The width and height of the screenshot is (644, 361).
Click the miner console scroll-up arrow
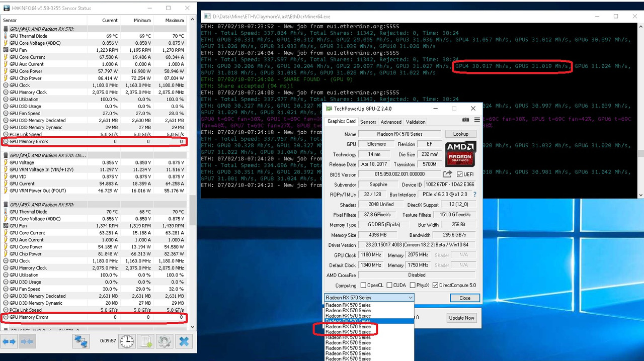(640, 27)
